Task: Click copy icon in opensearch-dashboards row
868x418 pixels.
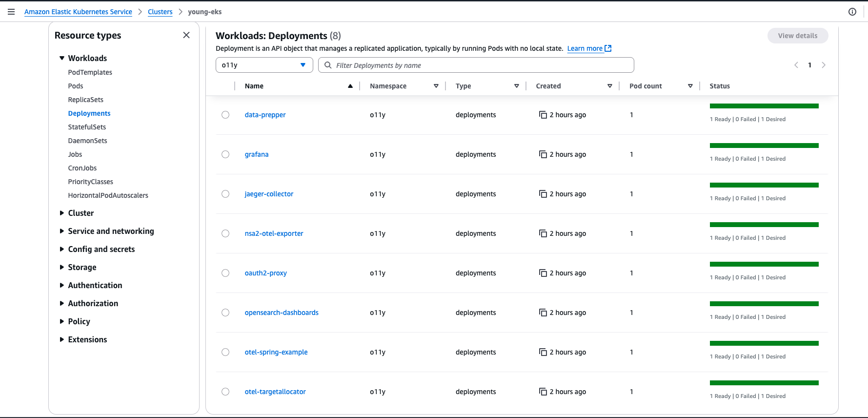Action: [543, 313]
